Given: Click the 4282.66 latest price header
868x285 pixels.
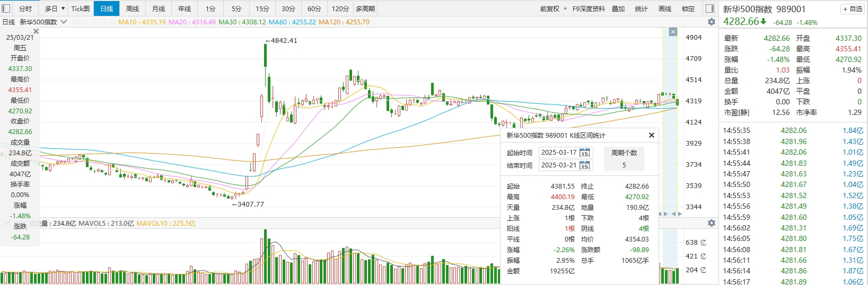Looking at the screenshot, I should click(741, 21).
